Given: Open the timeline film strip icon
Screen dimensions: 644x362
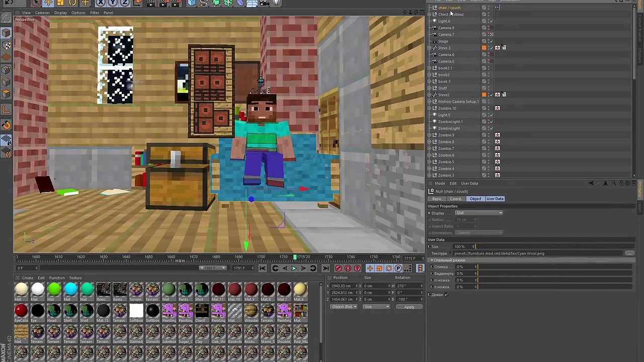Looking at the screenshot, I should click(420, 268).
